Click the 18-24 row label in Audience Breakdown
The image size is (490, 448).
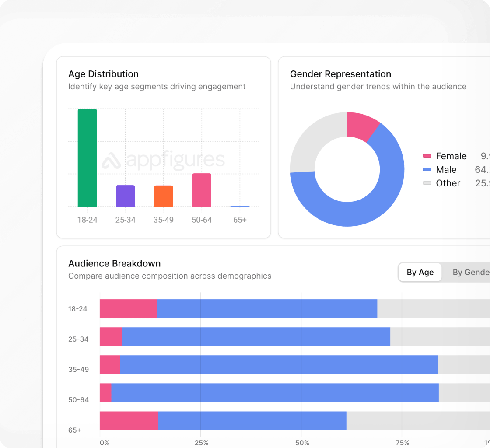pos(77,309)
